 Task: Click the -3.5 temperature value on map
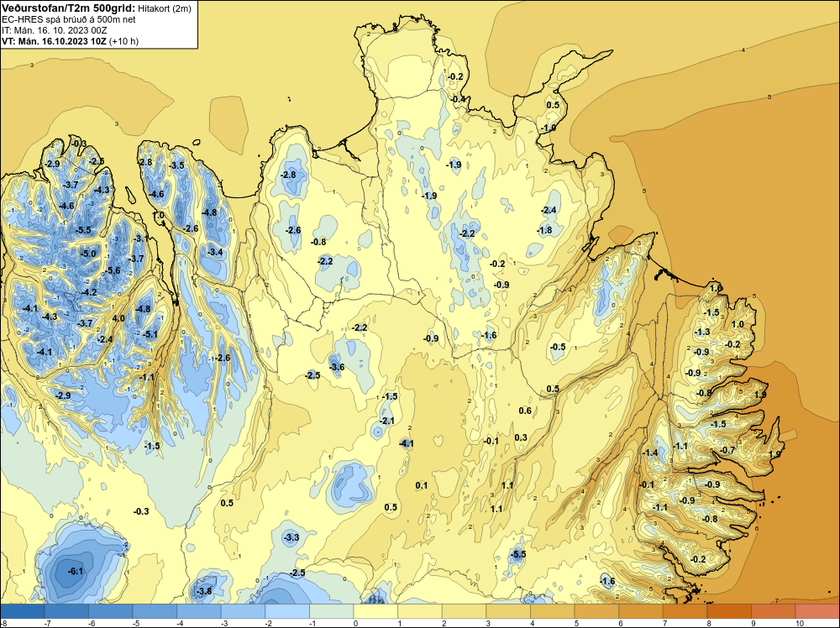176,165
